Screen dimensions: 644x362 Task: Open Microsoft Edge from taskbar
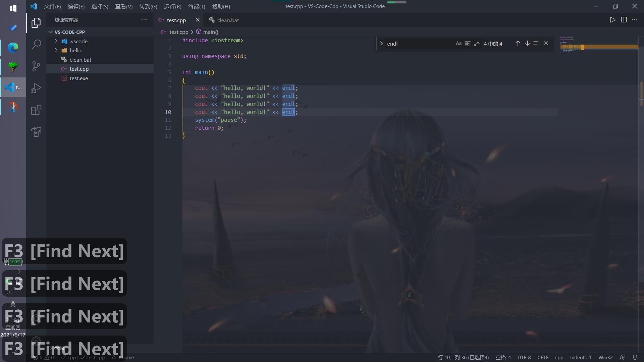tap(13, 48)
